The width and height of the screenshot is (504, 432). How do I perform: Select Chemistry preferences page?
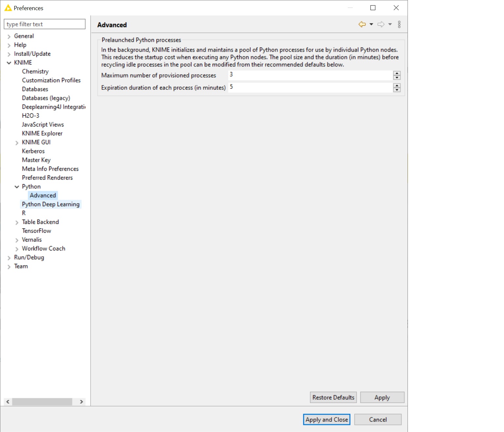[35, 71]
